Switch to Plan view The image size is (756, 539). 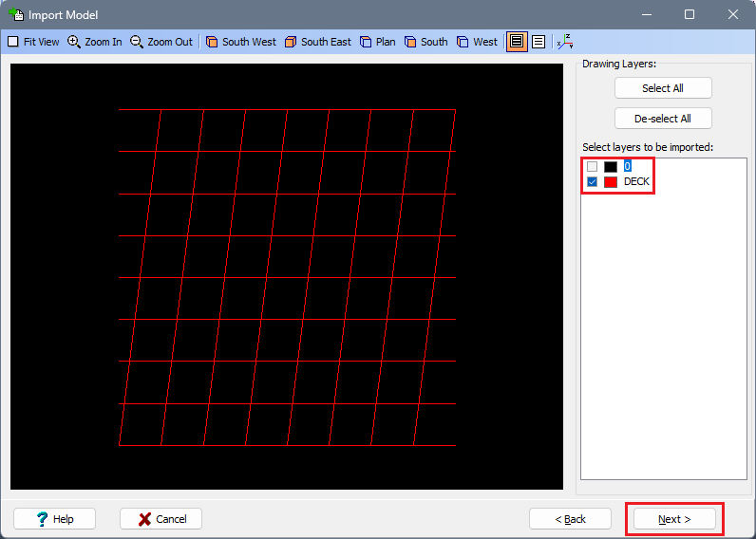pyautogui.click(x=377, y=42)
